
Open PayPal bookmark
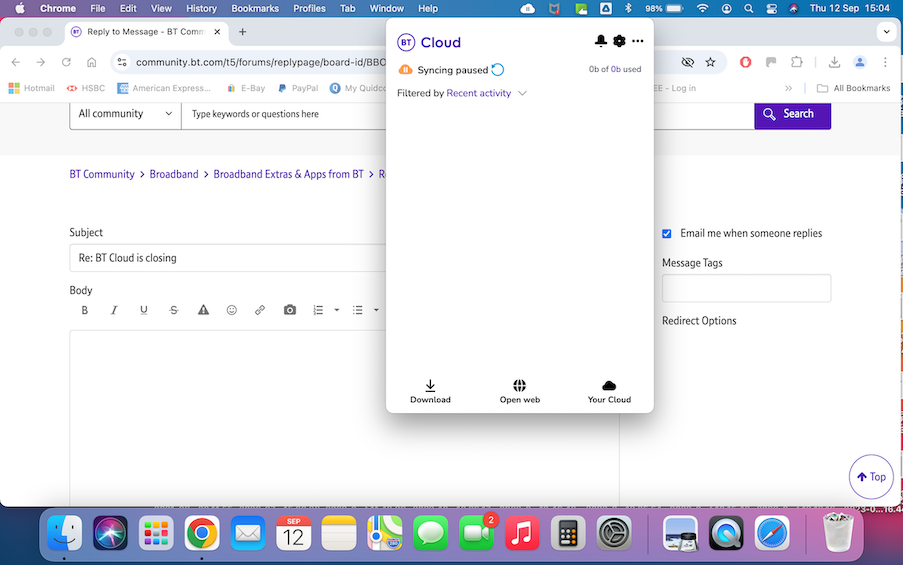[x=298, y=88]
